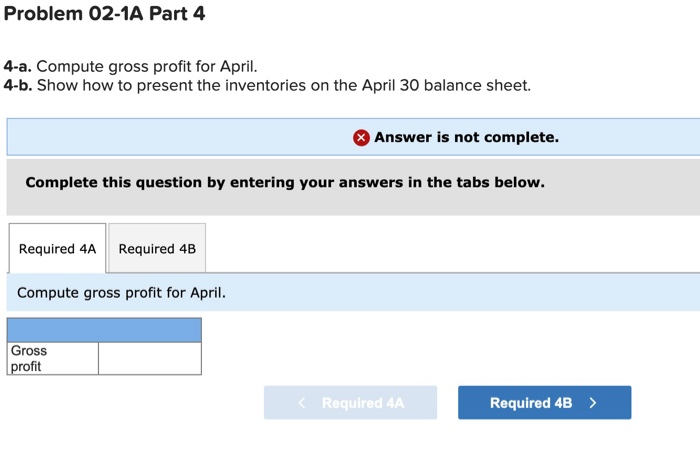Screen dimensions: 700x467
Task: Go to next with blue Required 4B button
Action: point(544,403)
